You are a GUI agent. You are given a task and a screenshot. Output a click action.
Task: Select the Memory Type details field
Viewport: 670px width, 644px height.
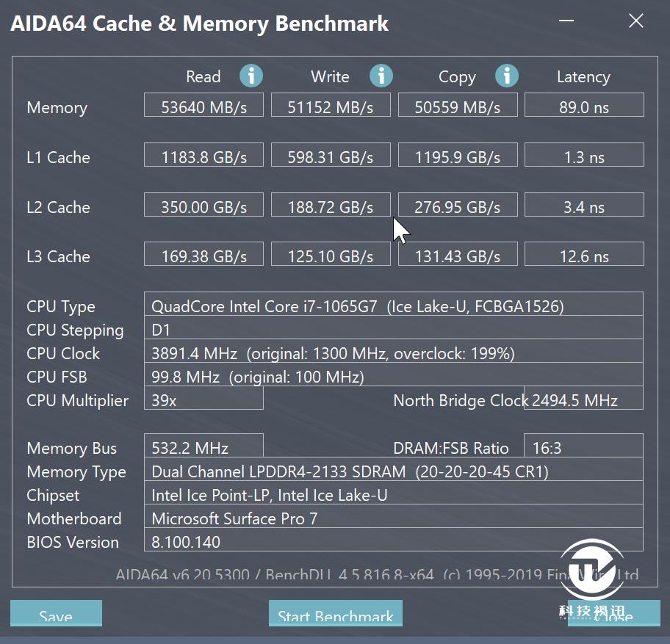click(393, 471)
